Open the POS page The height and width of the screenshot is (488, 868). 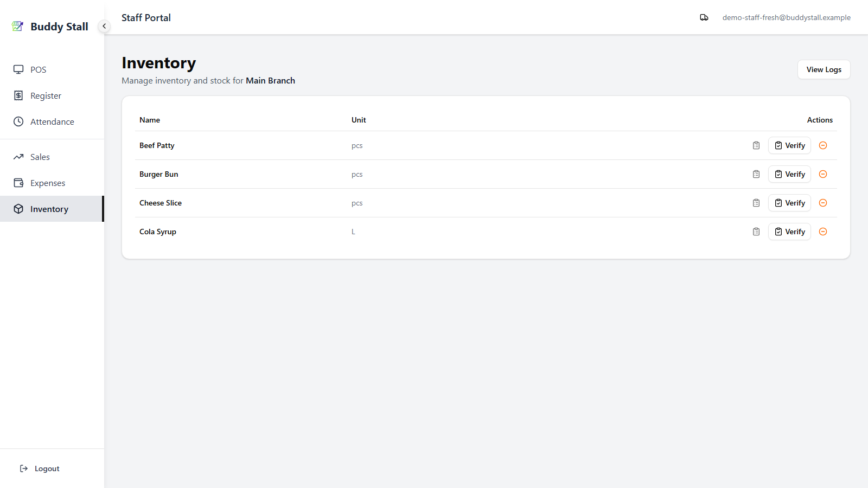52,69
